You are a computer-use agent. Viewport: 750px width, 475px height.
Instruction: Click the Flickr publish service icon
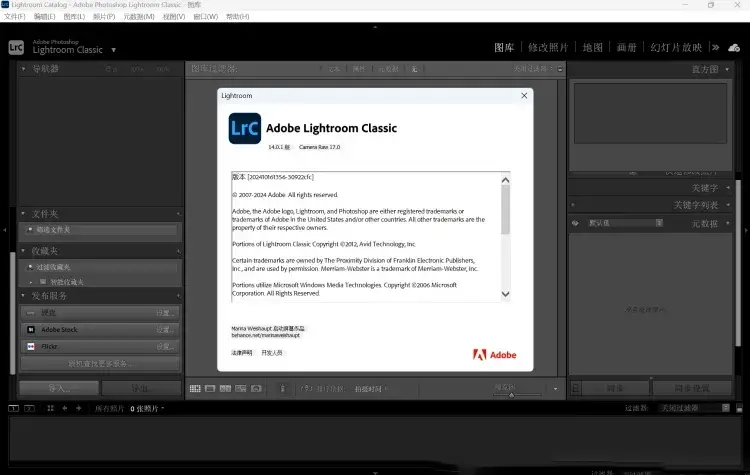[x=31, y=346]
